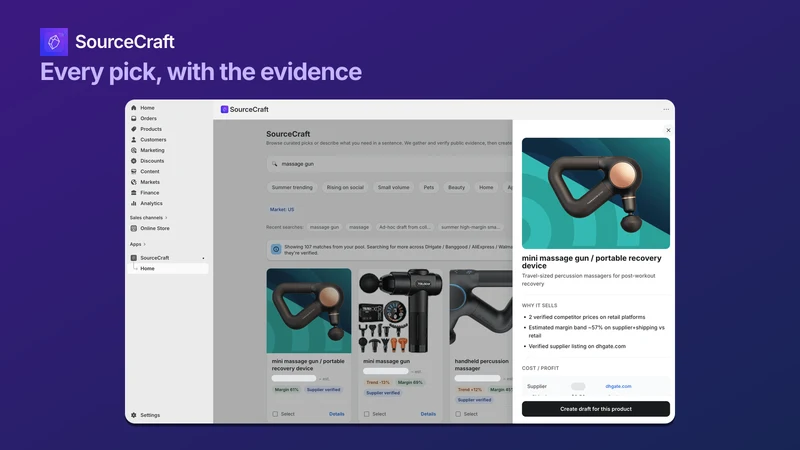Click the Online Store icon

(134, 228)
